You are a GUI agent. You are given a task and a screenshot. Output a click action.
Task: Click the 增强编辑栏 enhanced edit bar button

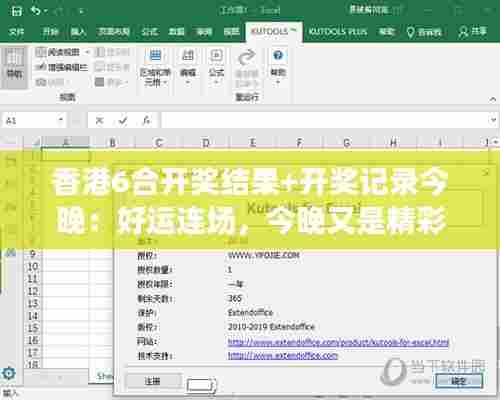coord(62,68)
